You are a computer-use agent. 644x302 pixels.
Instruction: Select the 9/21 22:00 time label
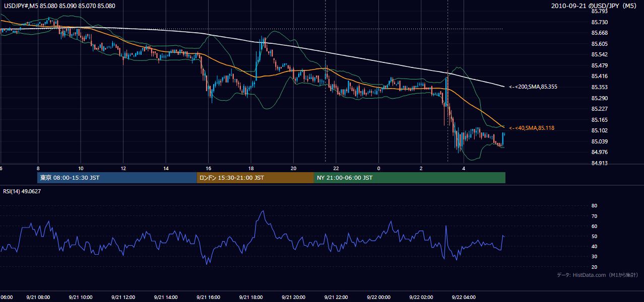[x=336, y=297]
